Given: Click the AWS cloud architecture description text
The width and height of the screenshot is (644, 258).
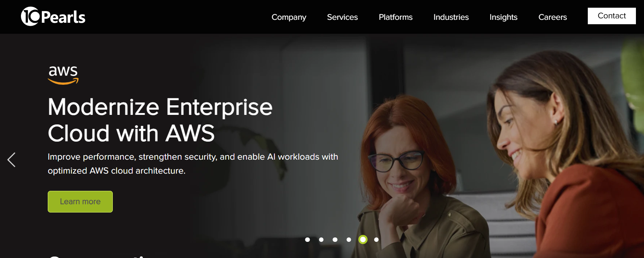Looking at the screenshot, I should point(193,164).
